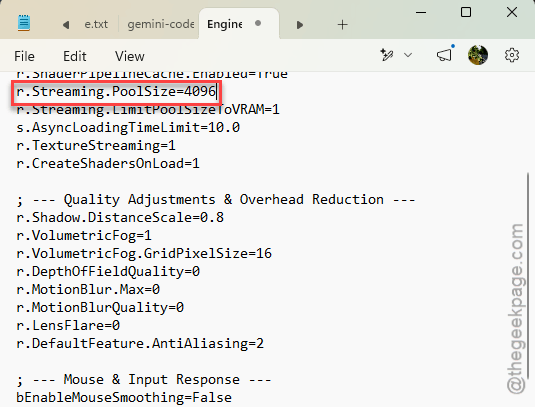Open the File menu
Image resolution: width=535 pixels, height=407 pixels.
click(x=24, y=56)
